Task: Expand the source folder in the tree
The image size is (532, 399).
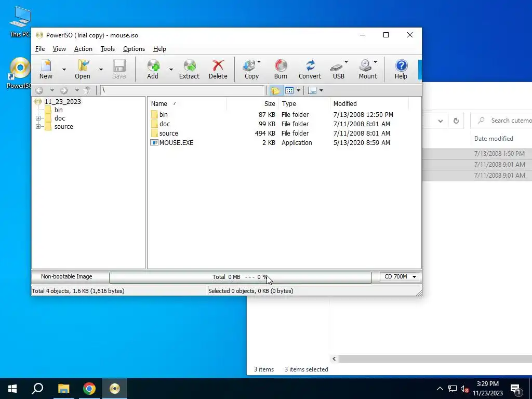Action: pos(38,127)
